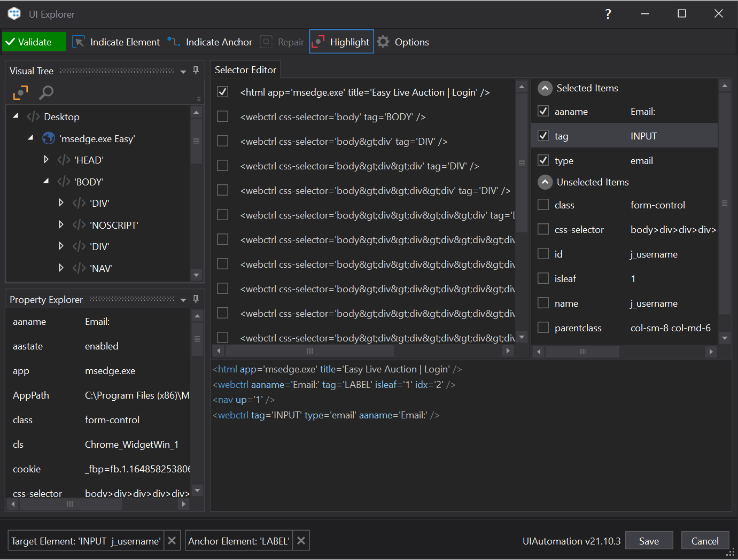Open the Visual Tree panel dropdown menu
Image resolution: width=738 pixels, height=560 pixels.
(183, 71)
